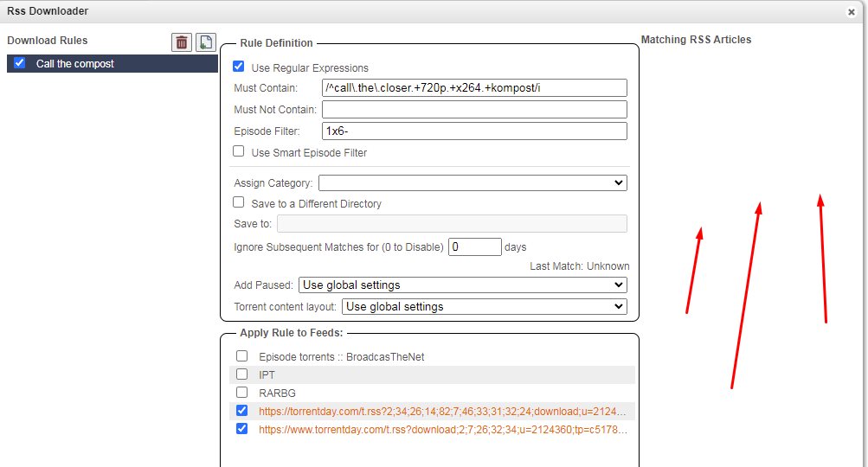Click the IPT feed label
The image size is (868, 467).
pos(267,375)
